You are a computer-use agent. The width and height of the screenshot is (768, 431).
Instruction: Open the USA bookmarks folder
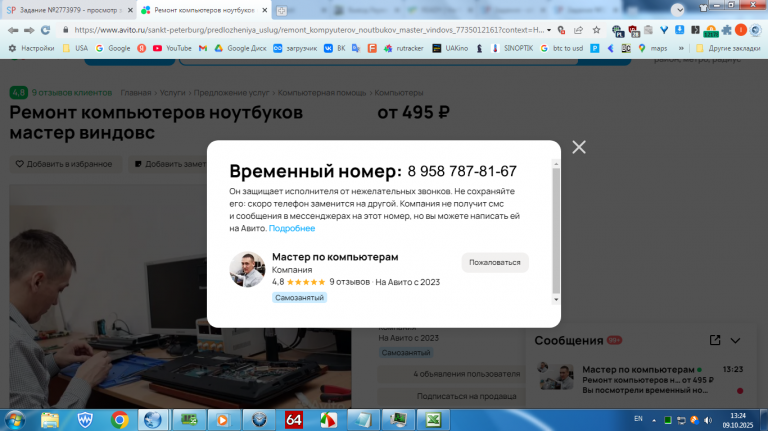pyautogui.click(x=75, y=48)
